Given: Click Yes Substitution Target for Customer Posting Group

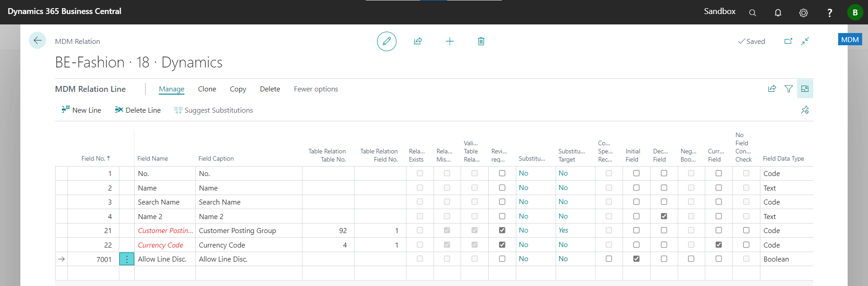Looking at the screenshot, I should [563, 230].
